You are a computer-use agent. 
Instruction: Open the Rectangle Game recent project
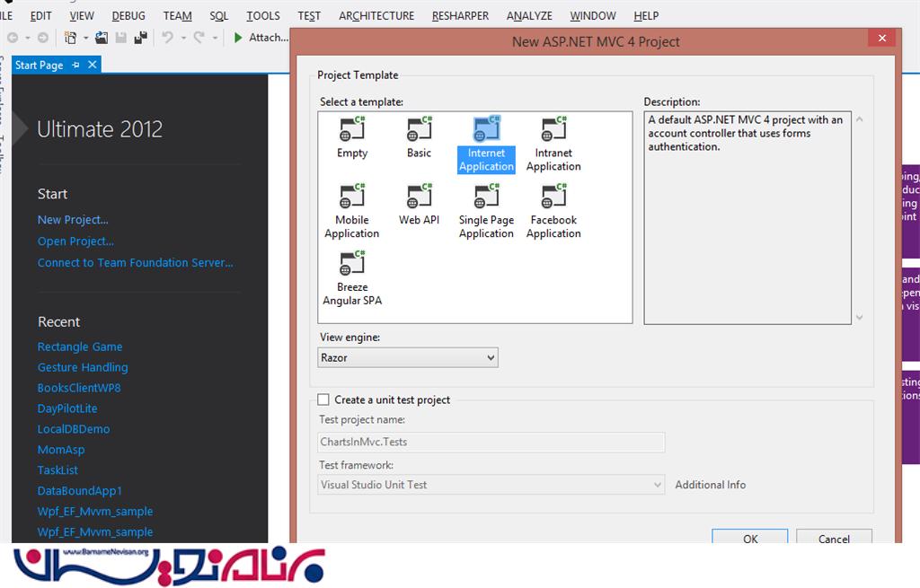tap(80, 347)
